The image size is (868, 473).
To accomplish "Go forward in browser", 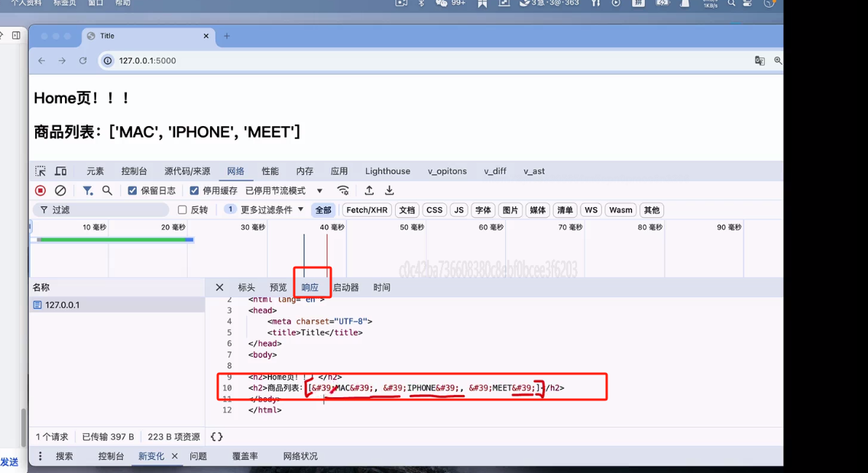I will coord(62,61).
